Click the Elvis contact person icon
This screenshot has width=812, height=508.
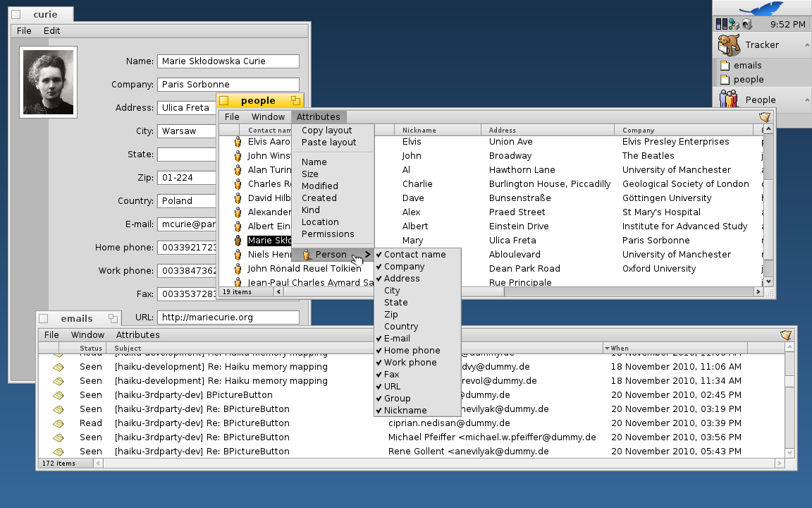point(238,142)
